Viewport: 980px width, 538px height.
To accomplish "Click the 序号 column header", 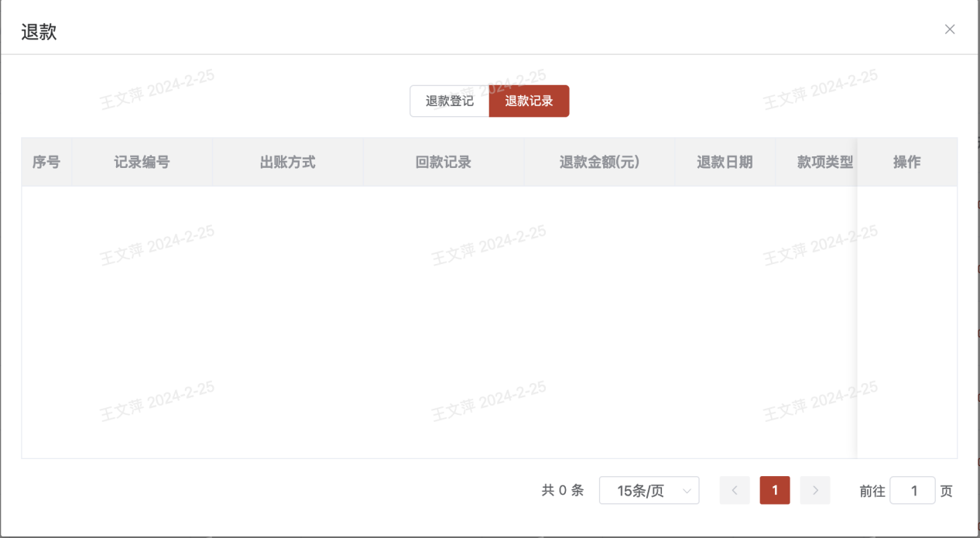I will (46, 163).
